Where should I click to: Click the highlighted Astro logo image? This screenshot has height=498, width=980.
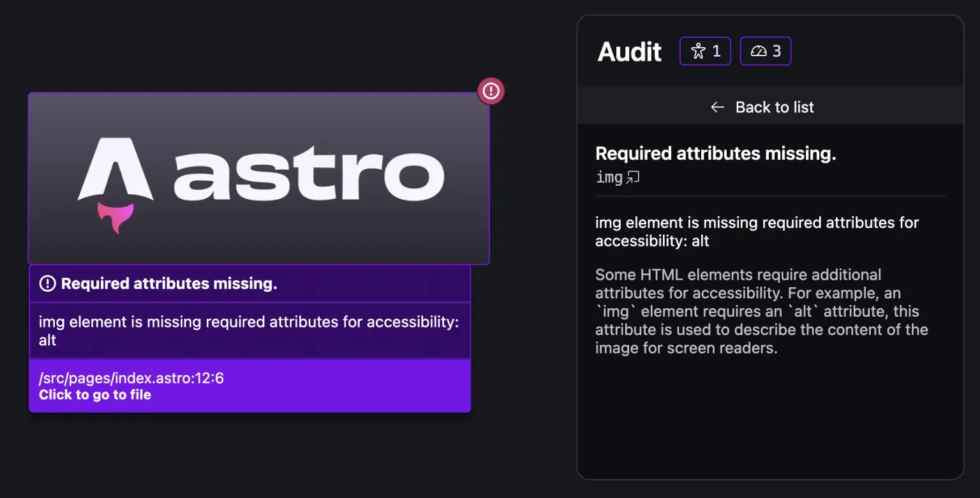(258, 178)
